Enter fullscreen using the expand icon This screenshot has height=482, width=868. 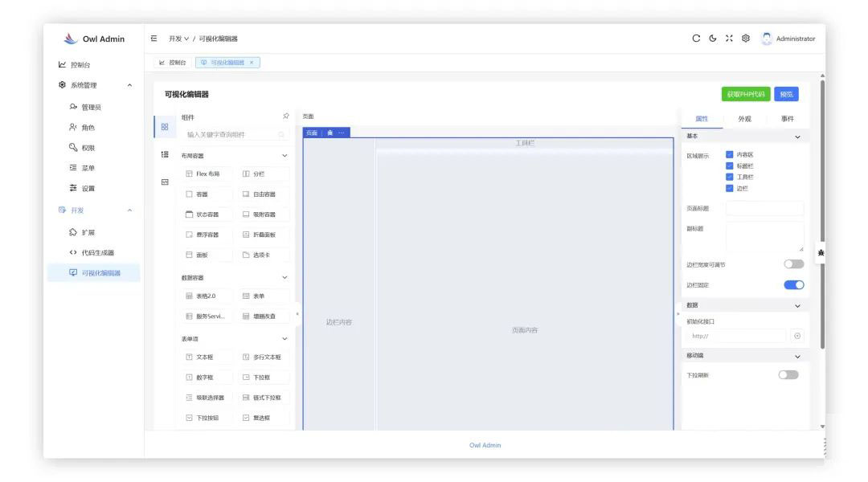coord(729,39)
